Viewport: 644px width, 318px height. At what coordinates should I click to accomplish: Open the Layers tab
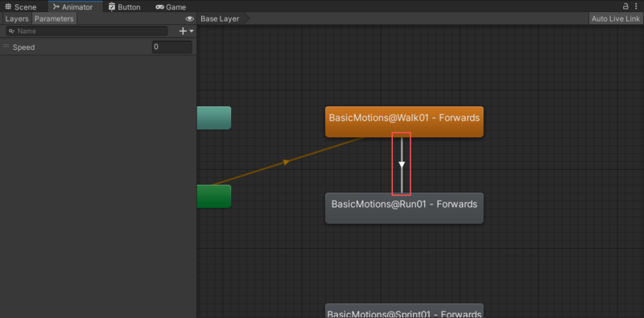point(17,19)
